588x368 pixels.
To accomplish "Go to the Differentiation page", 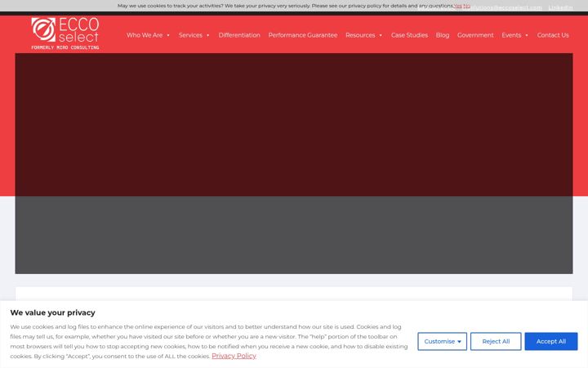I will pos(239,35).
